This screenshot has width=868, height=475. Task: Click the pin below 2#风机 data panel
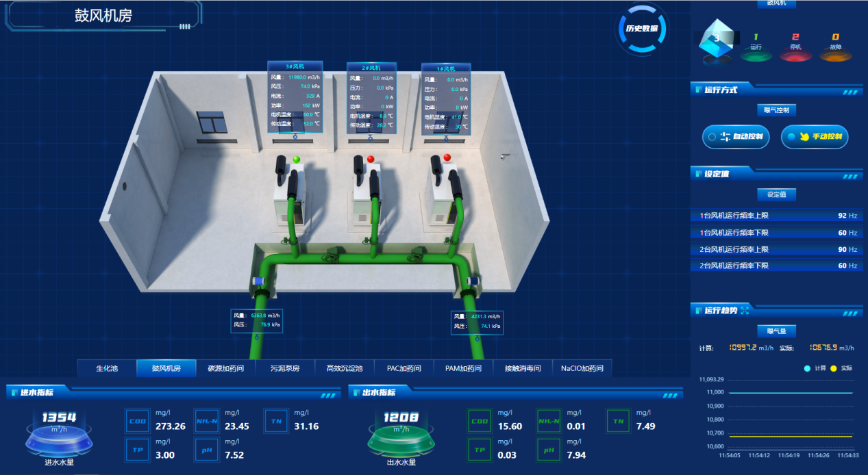click(371, 137)
